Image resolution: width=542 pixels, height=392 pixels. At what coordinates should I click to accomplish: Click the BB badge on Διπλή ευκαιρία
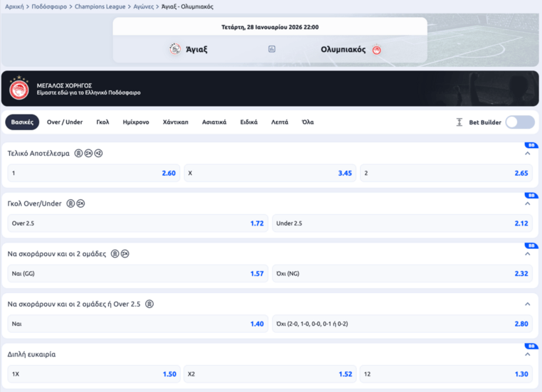531,346
